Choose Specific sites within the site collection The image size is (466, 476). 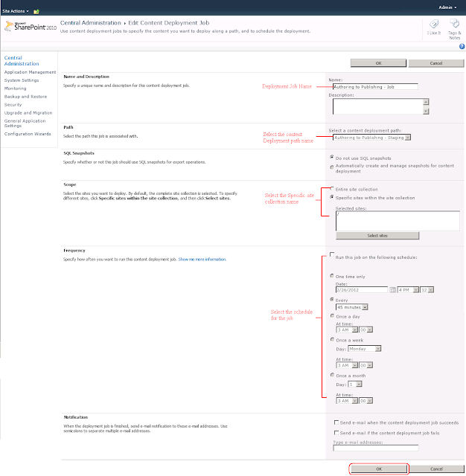pyautogui.click(x=332, y=197)
